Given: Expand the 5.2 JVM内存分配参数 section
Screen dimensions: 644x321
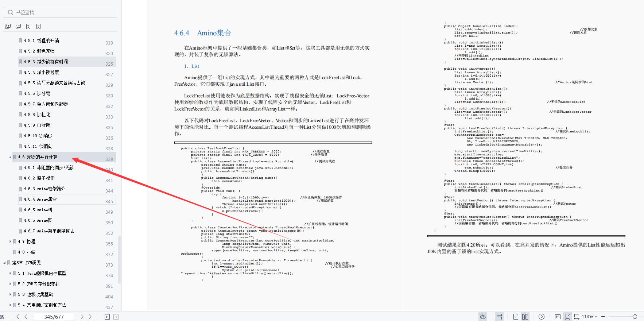Looking at the screenshot, I should pos(10,284).
